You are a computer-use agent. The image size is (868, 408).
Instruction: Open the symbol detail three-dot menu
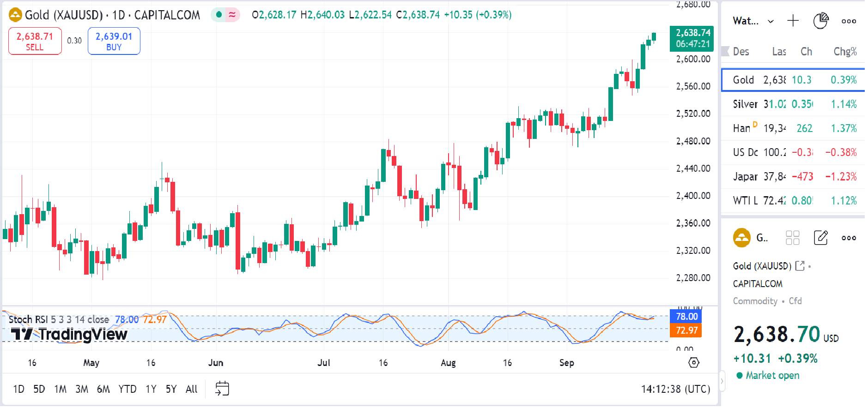tap(849, 238)
